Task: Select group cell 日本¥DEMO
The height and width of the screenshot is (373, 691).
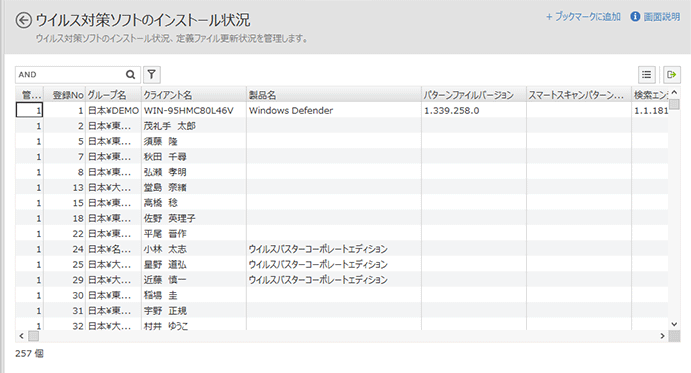Action: pos(113,110)
